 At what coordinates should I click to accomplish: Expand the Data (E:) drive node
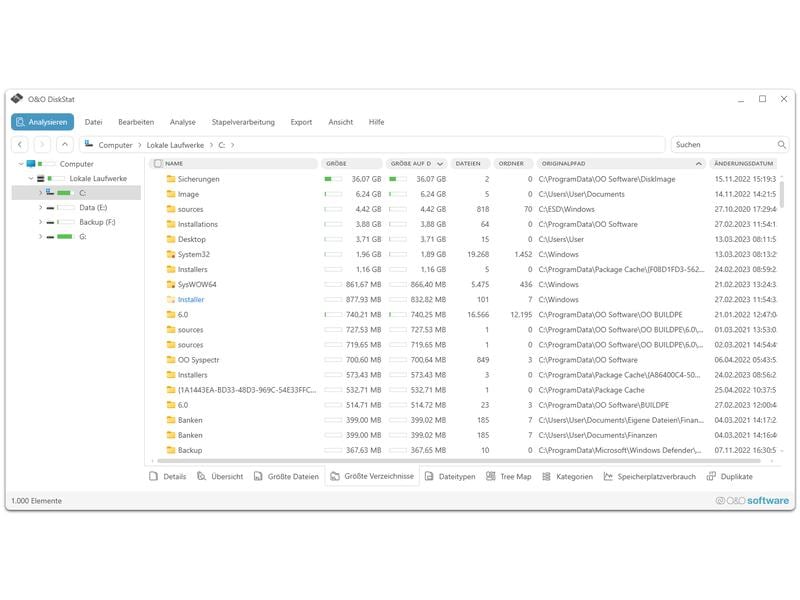point(40,208)
